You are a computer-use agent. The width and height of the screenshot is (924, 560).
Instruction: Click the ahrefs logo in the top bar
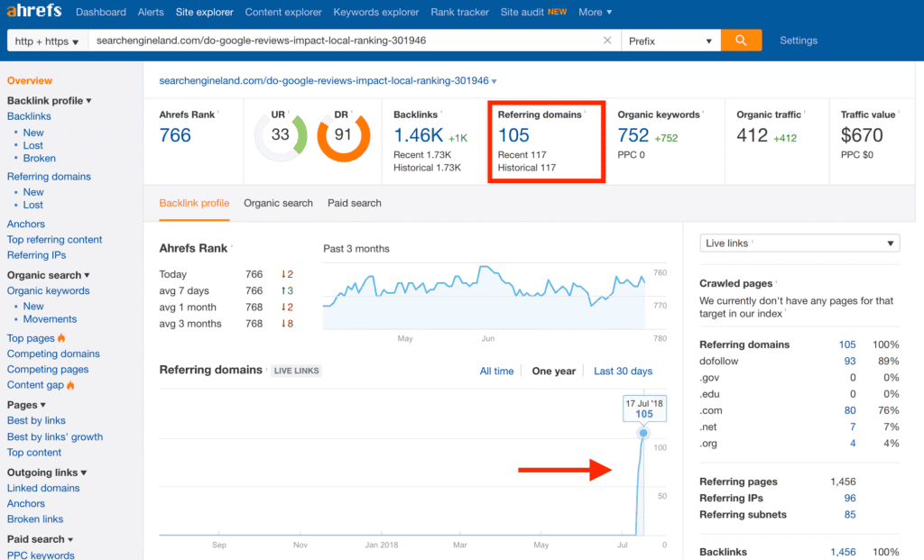(33, 12)
